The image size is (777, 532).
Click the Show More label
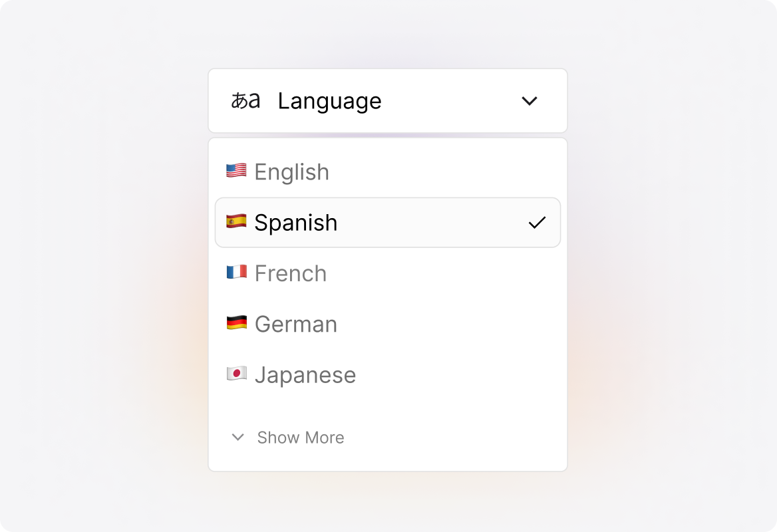tap(299, 437)
